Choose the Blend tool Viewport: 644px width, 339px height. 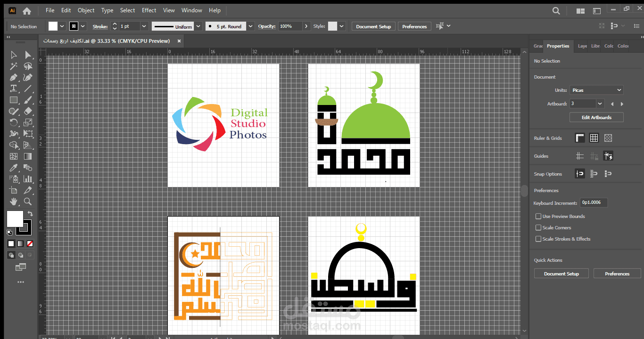coord(28,168)
